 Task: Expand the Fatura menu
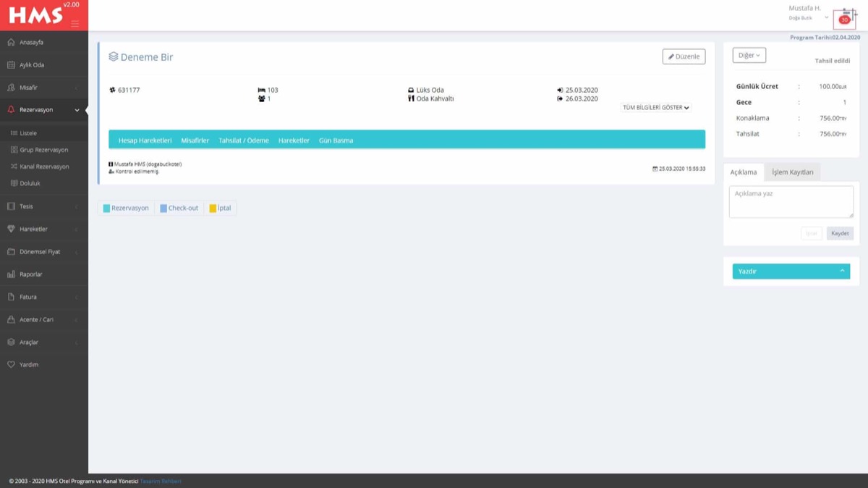point(44,297)
